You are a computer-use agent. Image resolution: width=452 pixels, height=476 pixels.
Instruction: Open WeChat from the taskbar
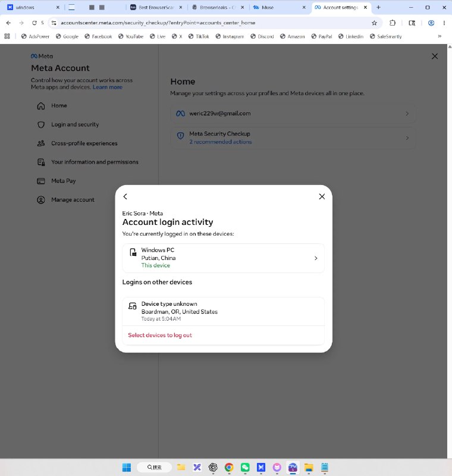click(245, 467)
